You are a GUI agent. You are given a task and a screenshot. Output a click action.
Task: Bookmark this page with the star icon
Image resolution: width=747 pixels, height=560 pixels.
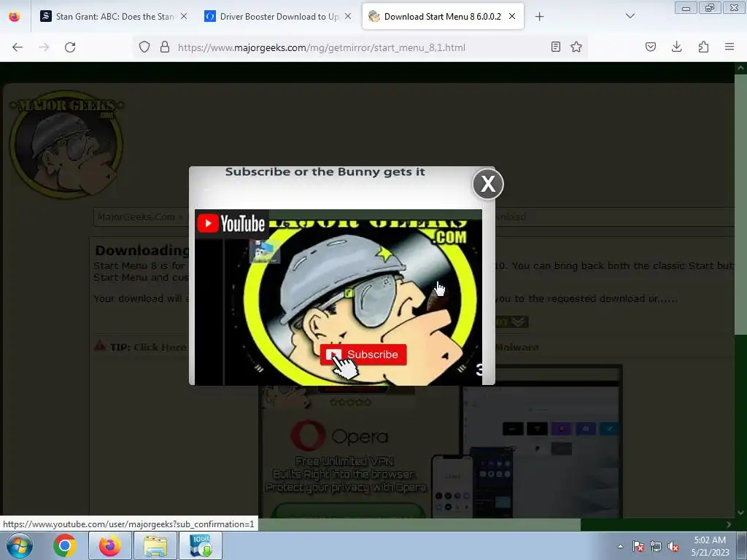point(576,47)
